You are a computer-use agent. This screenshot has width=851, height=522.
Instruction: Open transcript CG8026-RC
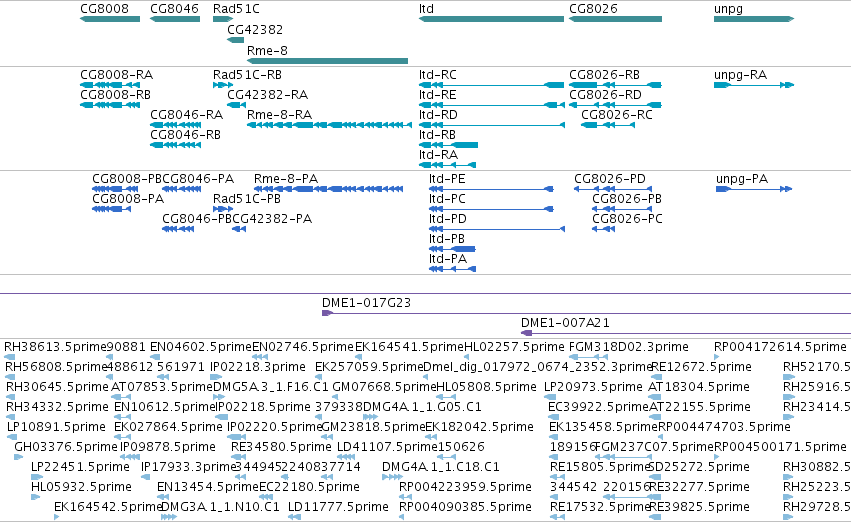608,125
